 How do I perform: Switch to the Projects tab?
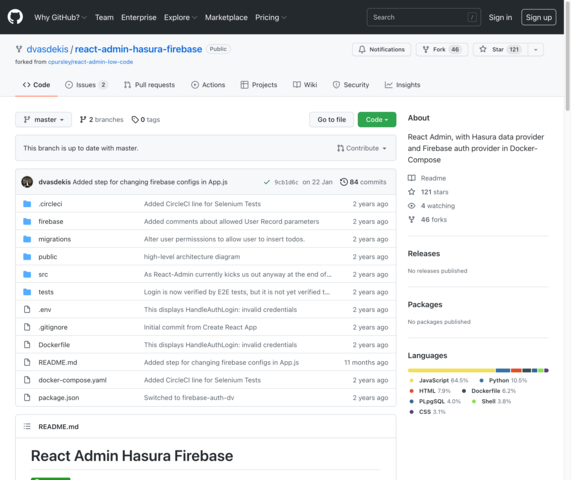pyautogui.click(x=259, y=85)
